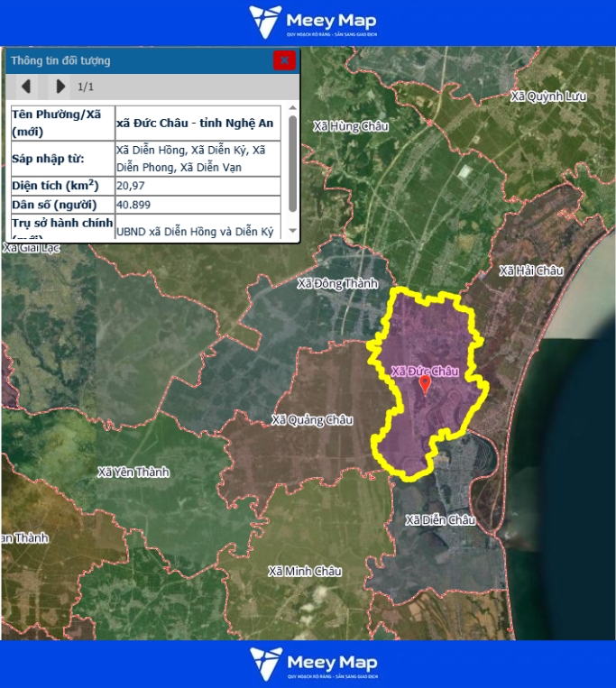Screen dimensions: 616x688
Task: Go to next object with right arrow
Action: [x=60, y=87]
